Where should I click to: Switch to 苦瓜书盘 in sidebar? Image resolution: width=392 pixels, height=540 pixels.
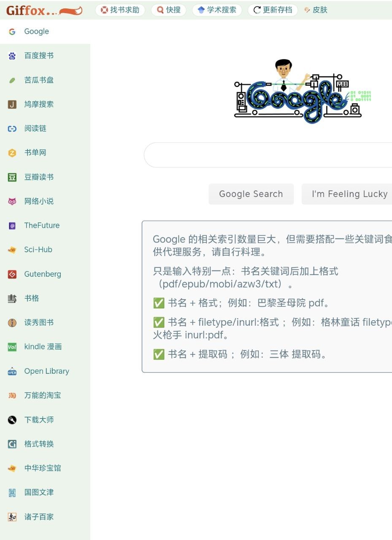coord(45,80)
